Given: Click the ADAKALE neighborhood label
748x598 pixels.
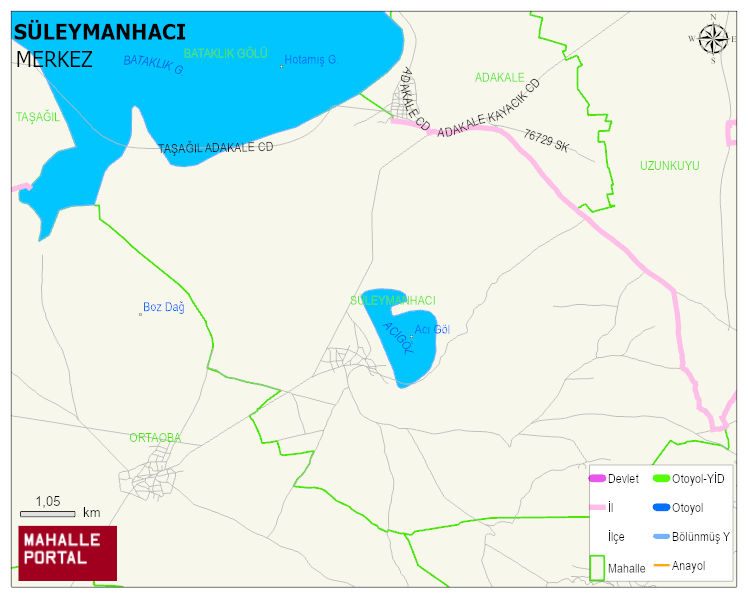Looking at the screenshot, I should (x=499, y=77).
